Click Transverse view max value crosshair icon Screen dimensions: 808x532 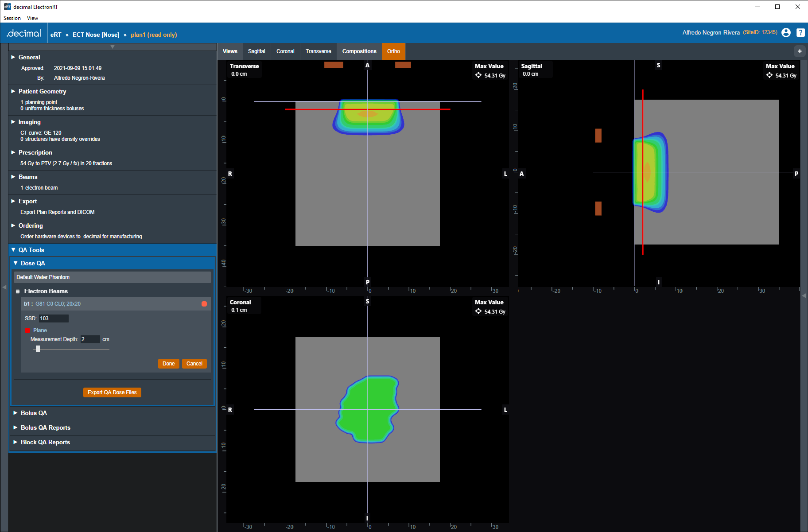(478, 75)
